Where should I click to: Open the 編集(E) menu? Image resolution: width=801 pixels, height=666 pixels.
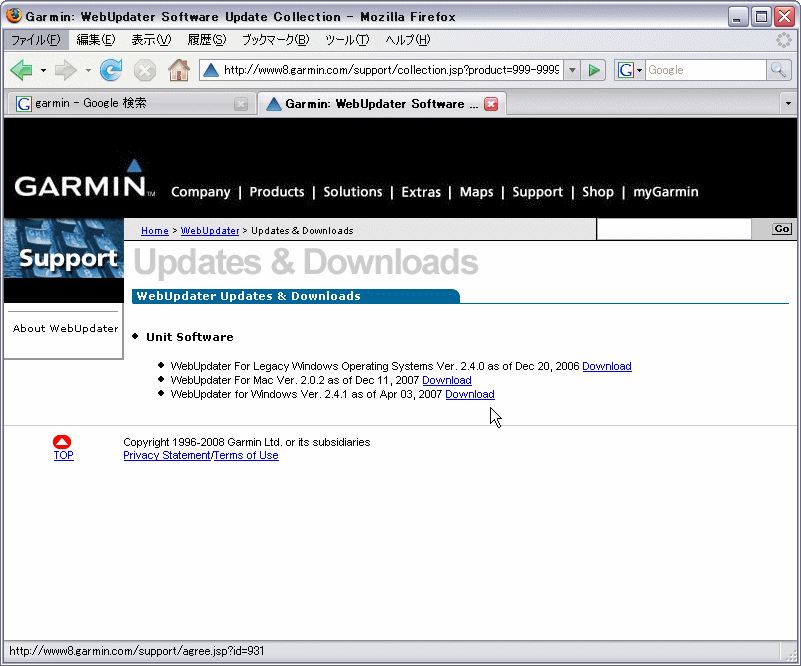[x=96, y=40]
